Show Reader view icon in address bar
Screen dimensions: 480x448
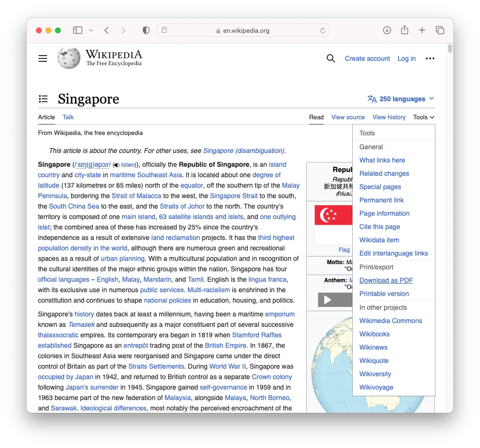164,30
